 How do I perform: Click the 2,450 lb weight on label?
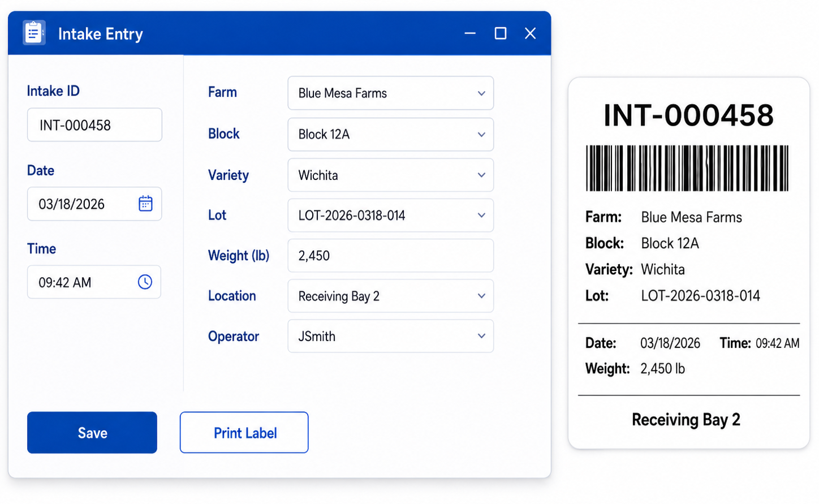click(662, 369)
